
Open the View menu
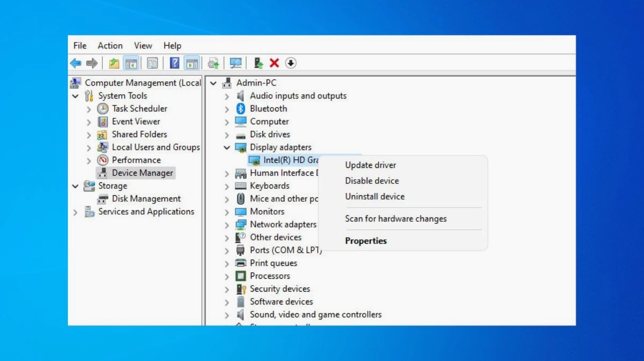point(143,46)
